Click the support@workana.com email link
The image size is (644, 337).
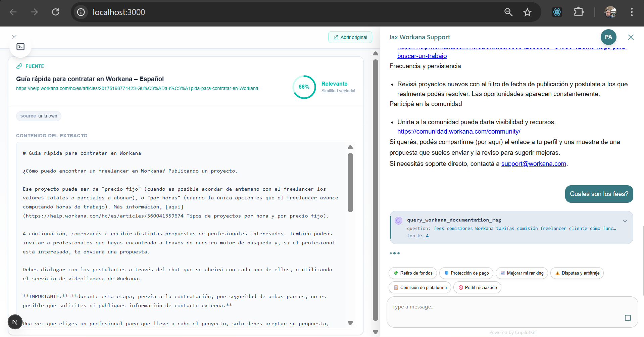point(534,164)
